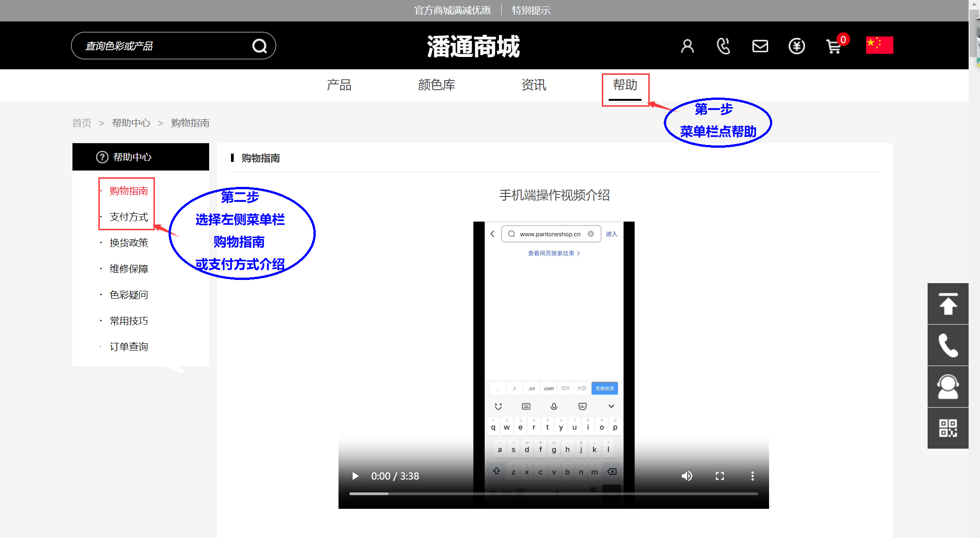Select 支付方式 in sidebar
The height and width of the screenshot is (538, 980).
coord(129,217)
